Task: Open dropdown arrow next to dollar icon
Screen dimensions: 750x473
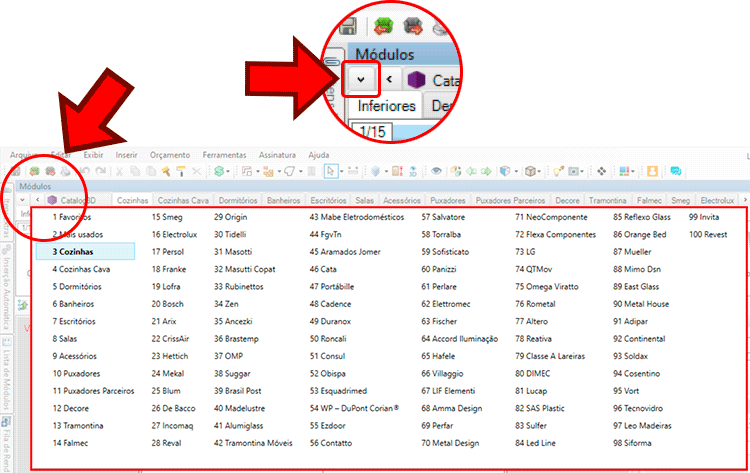Action: (x=228, y=172)
